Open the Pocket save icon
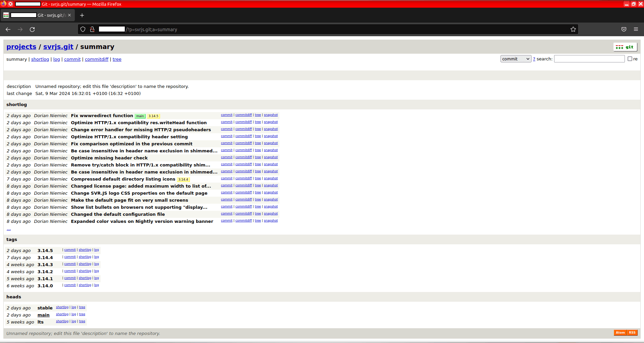Screen dimensions: 644x343 coord(624,30)
